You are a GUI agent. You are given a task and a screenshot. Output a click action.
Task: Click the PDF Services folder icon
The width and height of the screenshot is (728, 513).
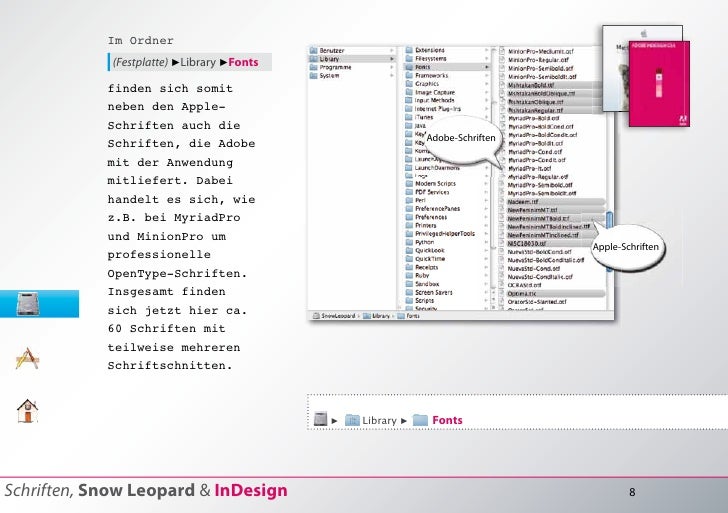[409, 192]
